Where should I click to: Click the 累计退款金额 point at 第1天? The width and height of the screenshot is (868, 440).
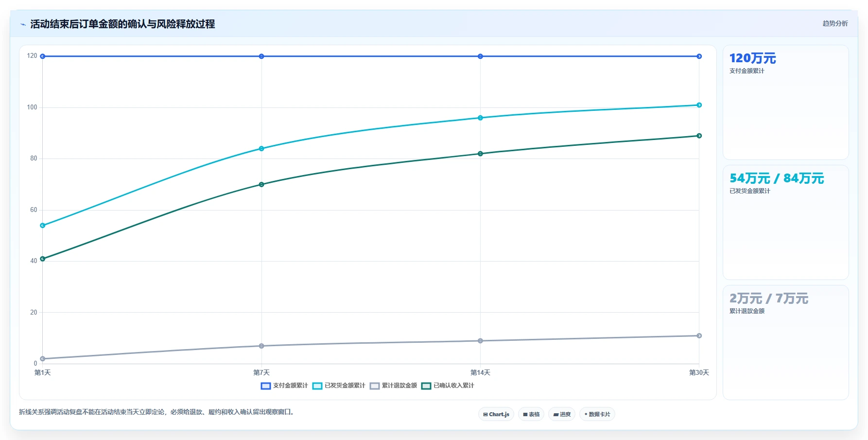tap(43, 359)
